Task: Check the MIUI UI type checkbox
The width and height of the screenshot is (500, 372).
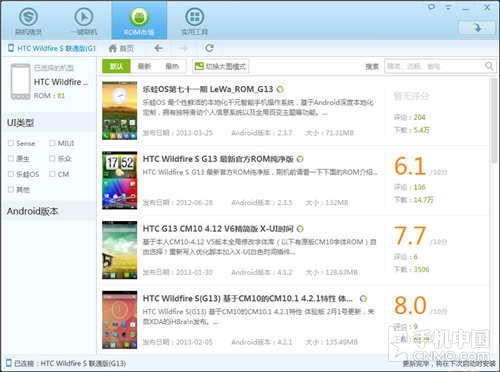Action: 52,143
